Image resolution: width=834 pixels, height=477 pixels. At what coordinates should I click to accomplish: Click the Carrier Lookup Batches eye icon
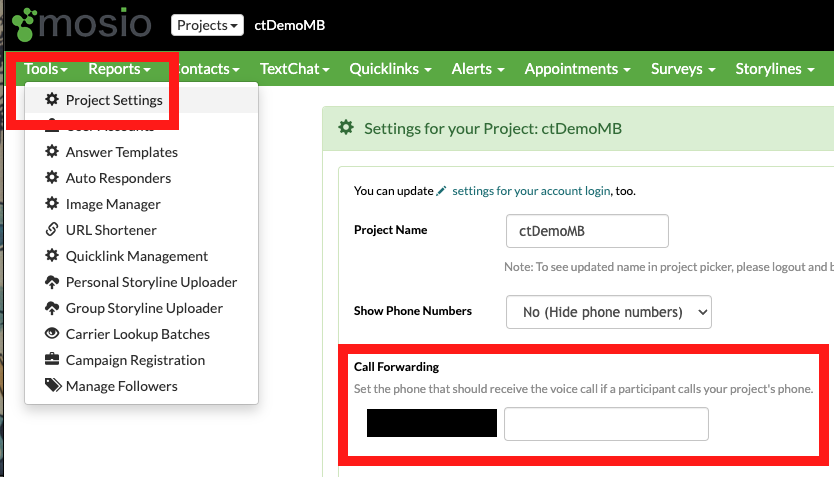coord(52,333)
